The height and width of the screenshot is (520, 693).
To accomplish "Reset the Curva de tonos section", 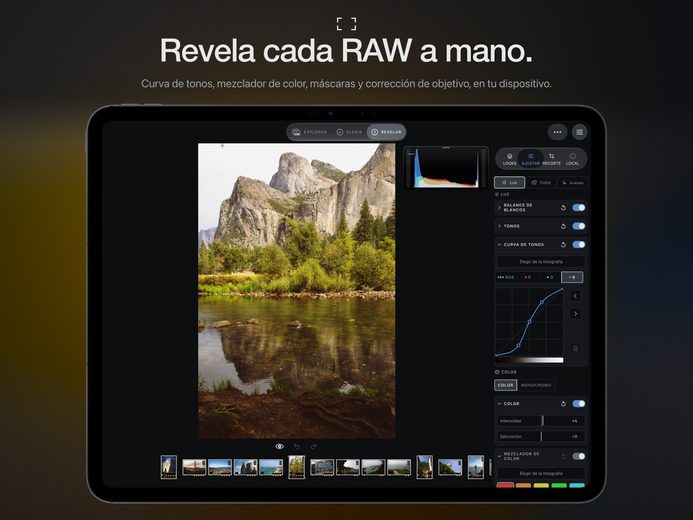I will point(563,245).
